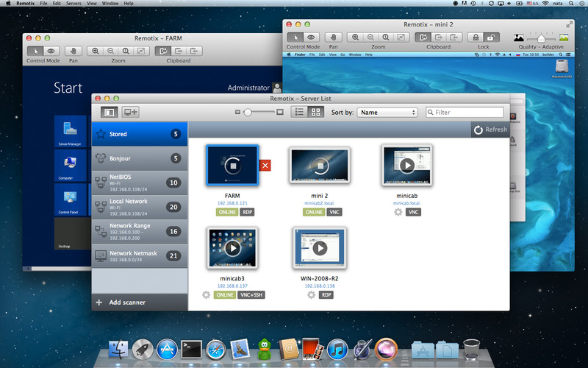
Task: Open Terminal from the Dock
Action: click(192, 350)
